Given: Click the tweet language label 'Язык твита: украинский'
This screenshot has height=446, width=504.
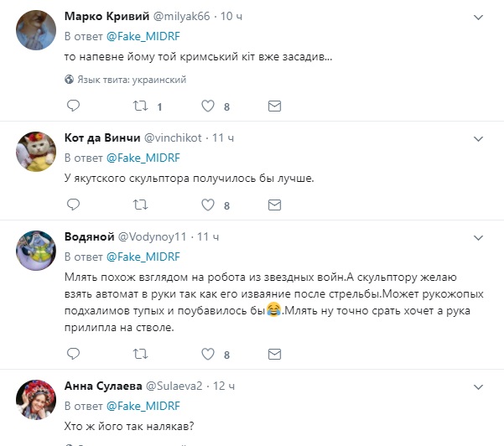Looking at the screenshot, I should click(x=131, y=80).
